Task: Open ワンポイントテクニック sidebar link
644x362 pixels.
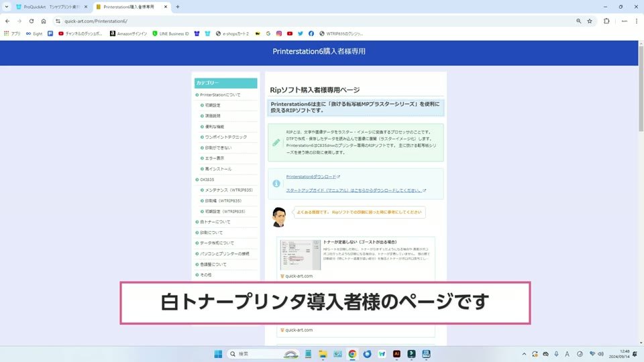Action: point(226,137)
